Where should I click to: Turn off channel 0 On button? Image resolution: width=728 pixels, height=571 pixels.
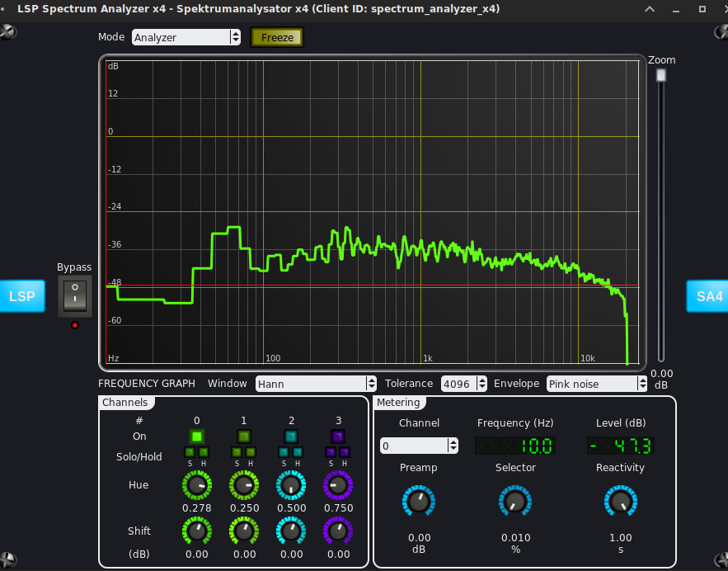[x=197, y=436]
